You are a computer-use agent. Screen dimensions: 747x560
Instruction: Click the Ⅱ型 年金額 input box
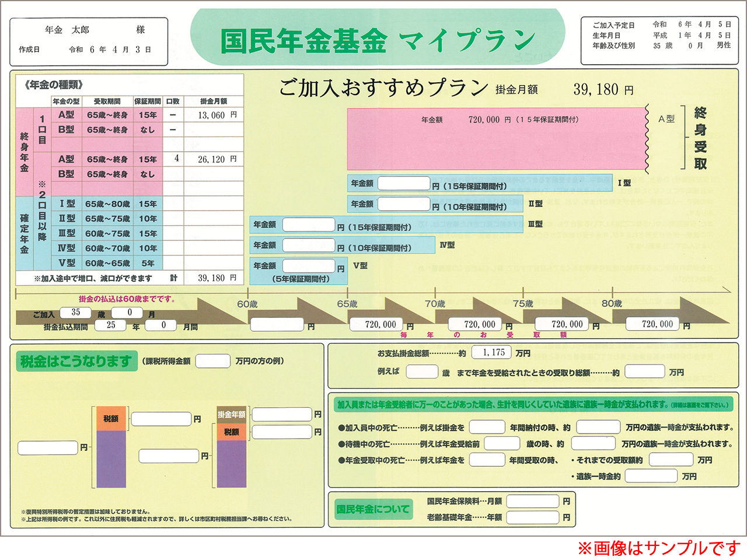tap(404, 204)
